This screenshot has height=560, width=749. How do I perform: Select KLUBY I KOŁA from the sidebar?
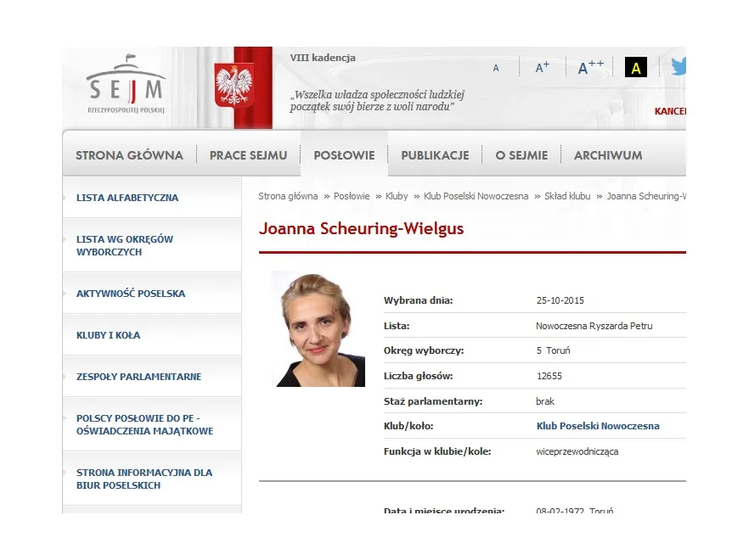point(108,334)
